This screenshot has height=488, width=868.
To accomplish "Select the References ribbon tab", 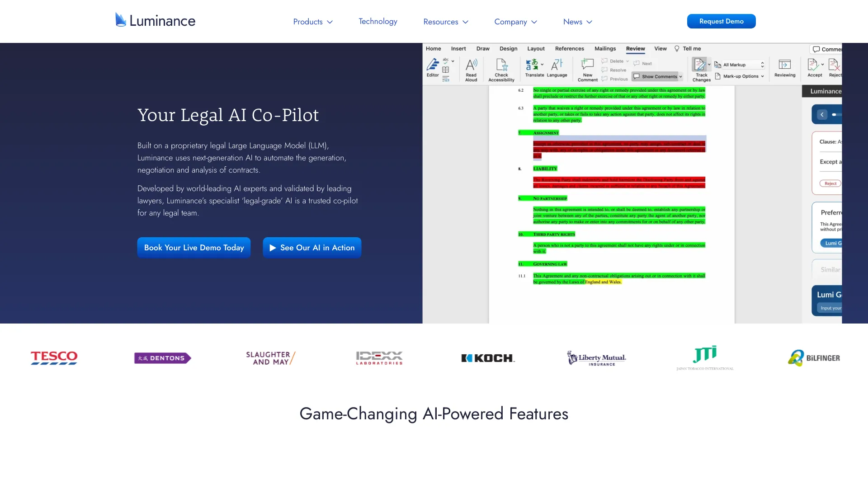I will [569, 48].
